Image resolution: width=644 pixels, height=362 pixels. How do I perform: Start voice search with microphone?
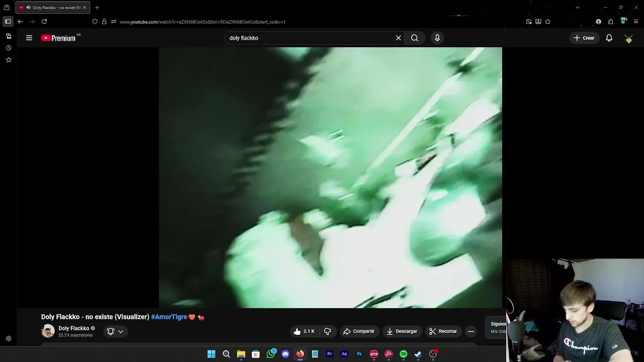click(437, 38)
